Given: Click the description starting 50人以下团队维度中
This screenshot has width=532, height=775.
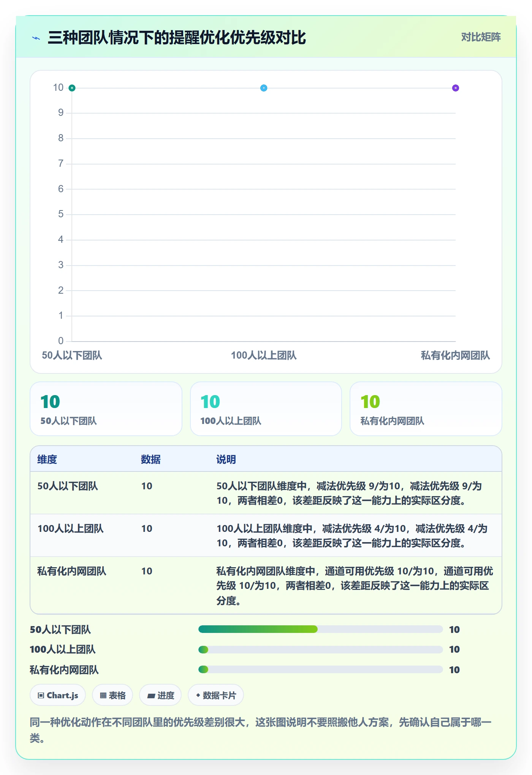Looking at the screenshot, I should [349, 493].
